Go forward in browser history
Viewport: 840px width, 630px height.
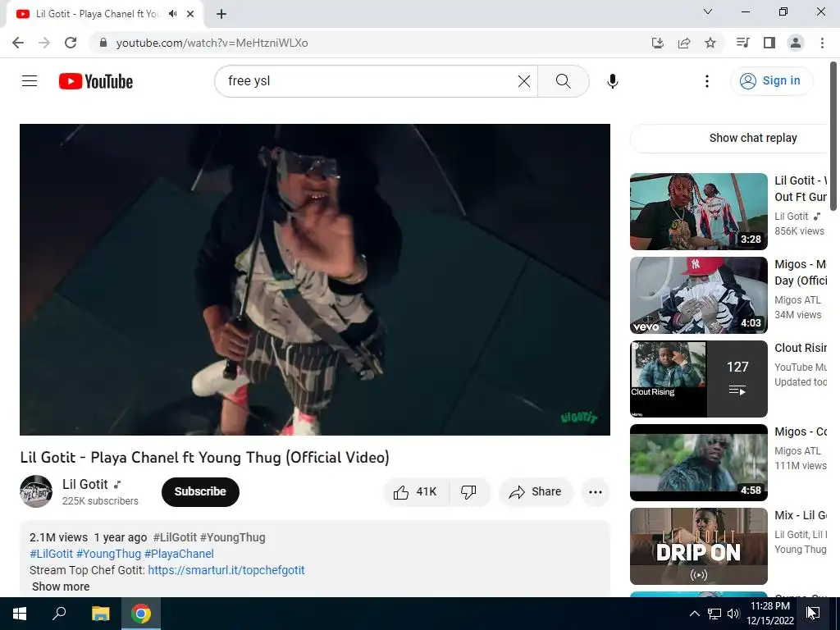point(44,43)
